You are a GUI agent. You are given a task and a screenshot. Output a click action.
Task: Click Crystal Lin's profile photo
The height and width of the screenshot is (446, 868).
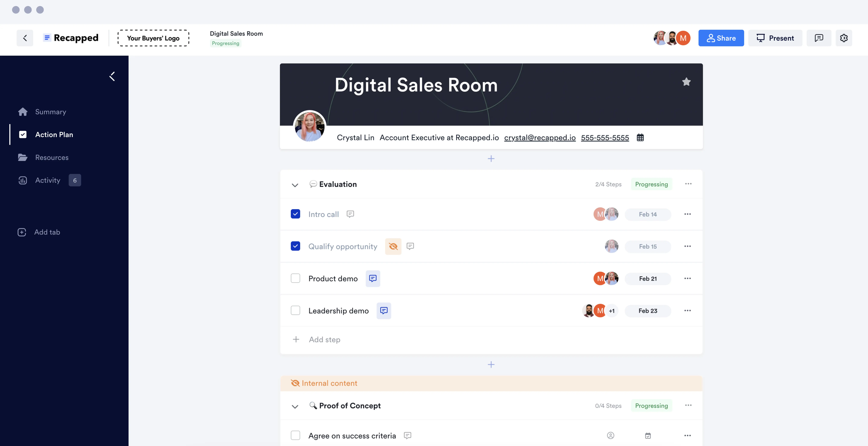tap(309, 127)
